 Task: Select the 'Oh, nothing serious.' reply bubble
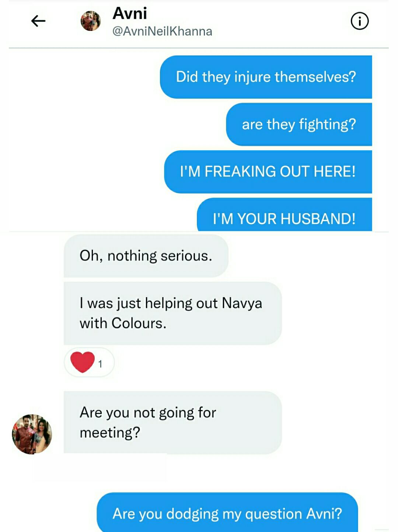point(146,256)
